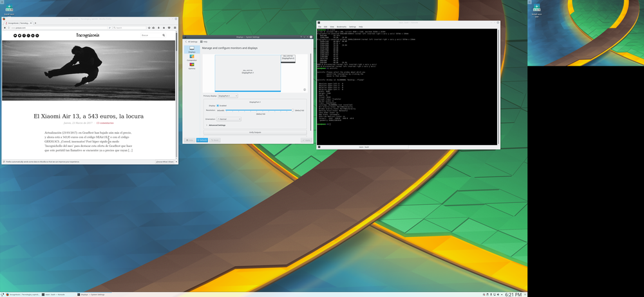This screenshot has height=297, width=644.
Task: Toggle the display Enabled checkbox
Action: [218, 106]
